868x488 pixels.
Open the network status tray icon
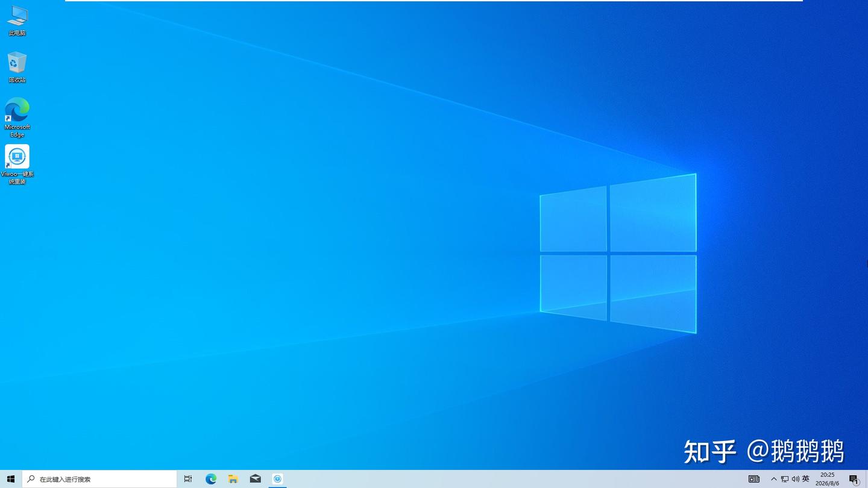coord(785,479)
